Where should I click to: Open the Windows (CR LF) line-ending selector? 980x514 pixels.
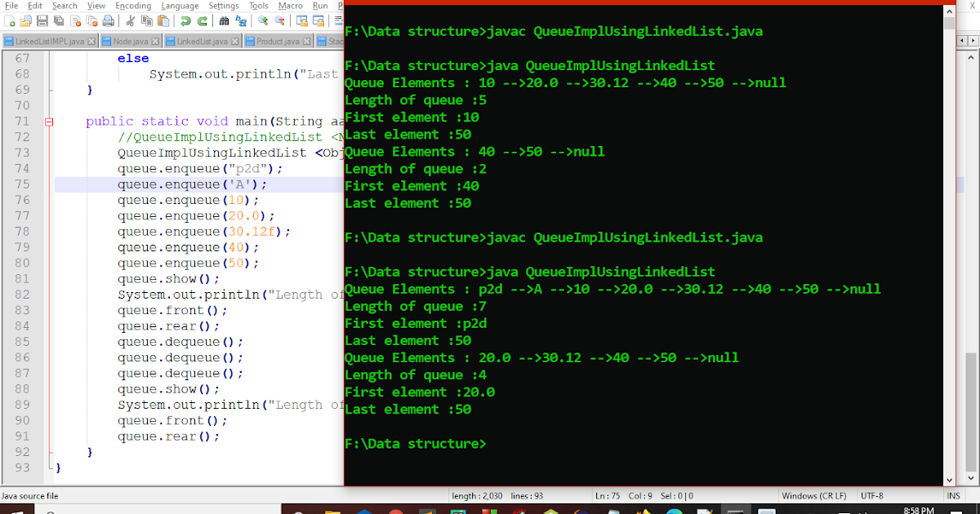coord(814,495)
